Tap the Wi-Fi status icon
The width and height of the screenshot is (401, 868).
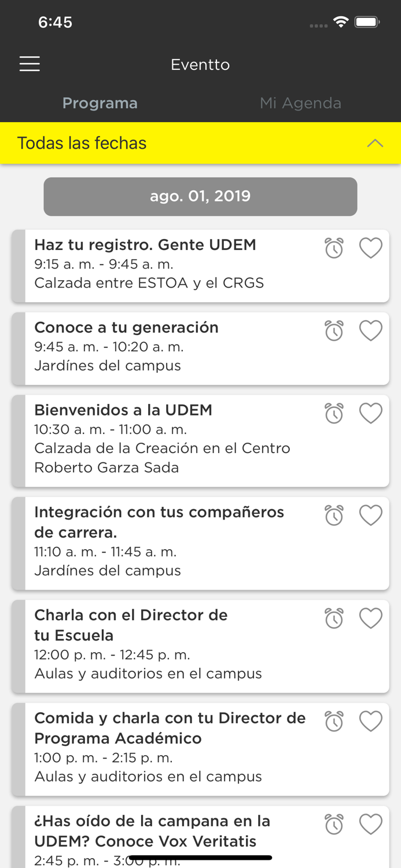[x=341, y=21]
